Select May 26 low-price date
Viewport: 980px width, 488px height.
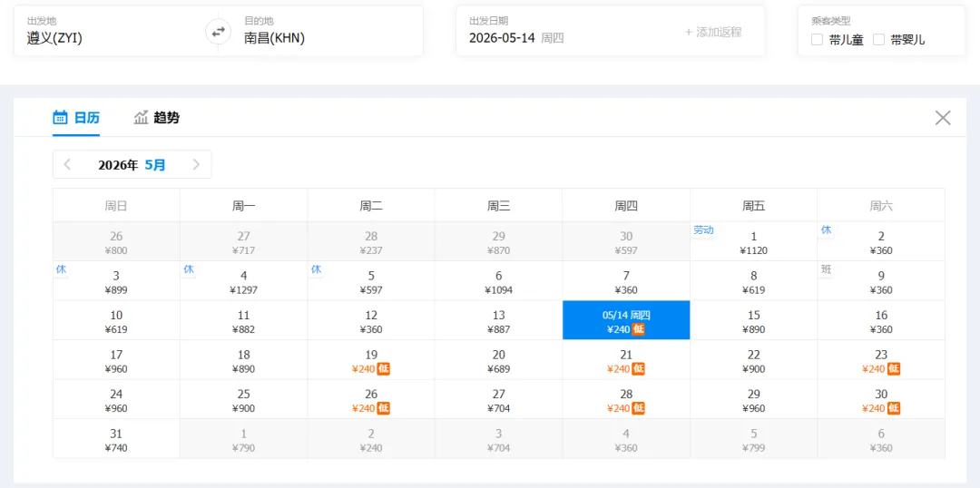(x=371, y=399)
